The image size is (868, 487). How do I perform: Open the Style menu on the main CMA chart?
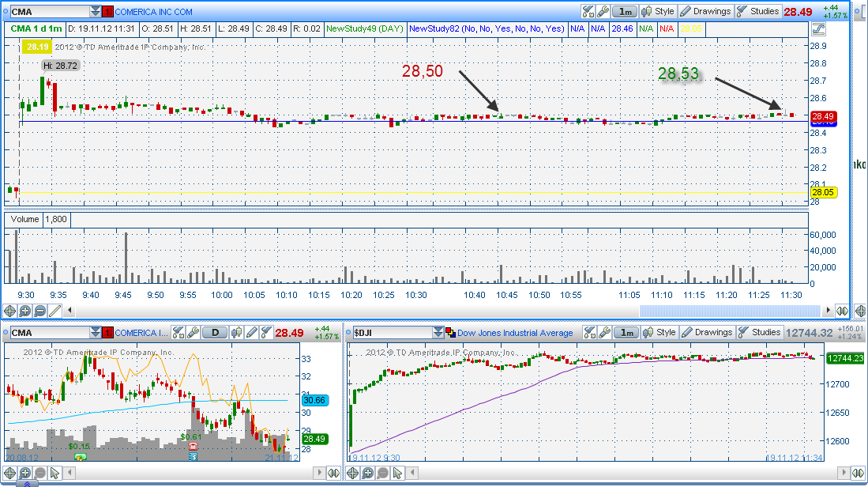658,11
